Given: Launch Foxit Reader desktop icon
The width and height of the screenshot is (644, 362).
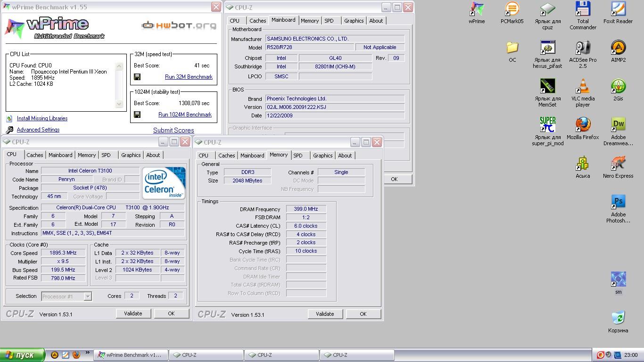Looking at the screenshot, I should [x=618, y=9].
